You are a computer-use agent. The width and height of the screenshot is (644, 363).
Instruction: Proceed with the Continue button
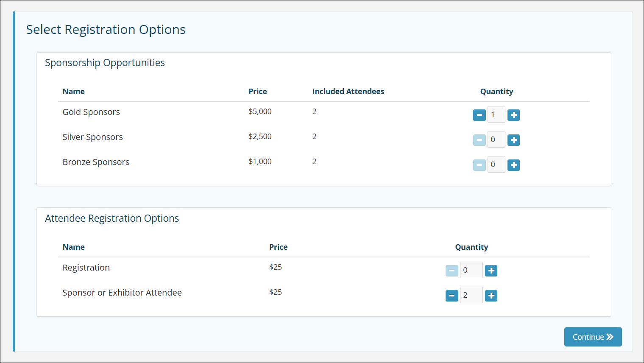(x=592, y=337)
